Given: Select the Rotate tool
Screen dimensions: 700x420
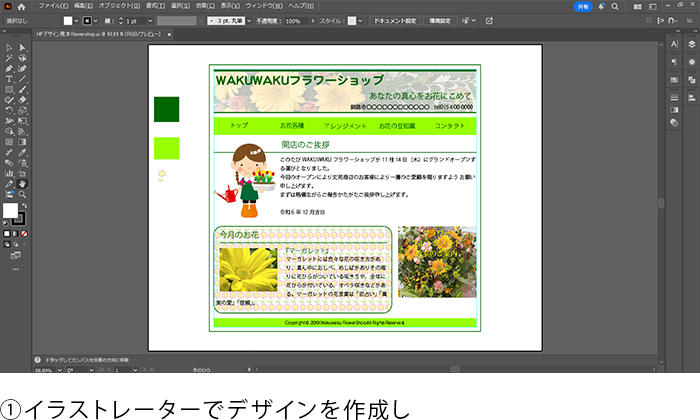Looking at the screenshot, I should point(9,111).
